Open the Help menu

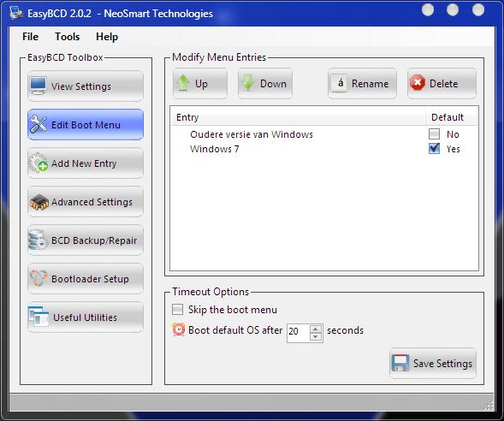[107, 37]
